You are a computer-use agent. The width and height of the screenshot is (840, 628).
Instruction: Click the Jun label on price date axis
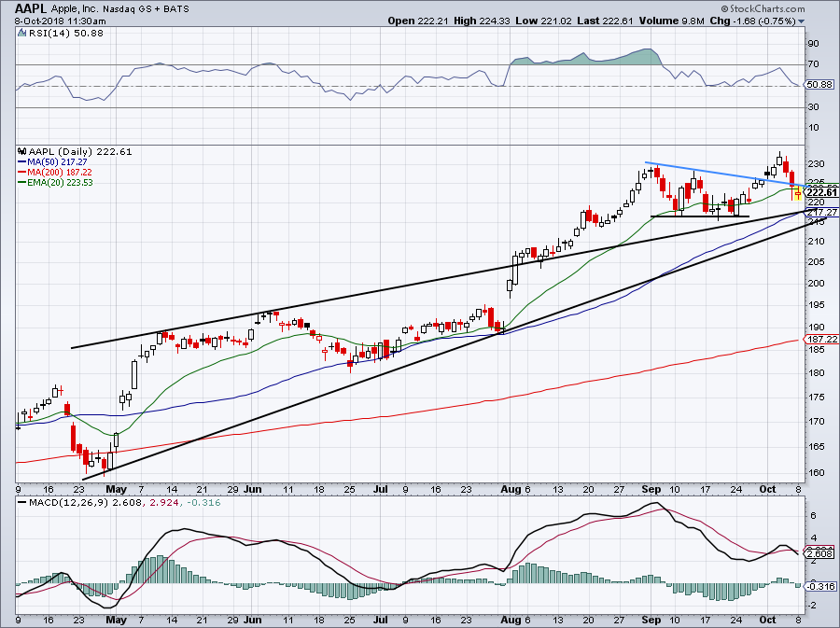coord(252,489)
